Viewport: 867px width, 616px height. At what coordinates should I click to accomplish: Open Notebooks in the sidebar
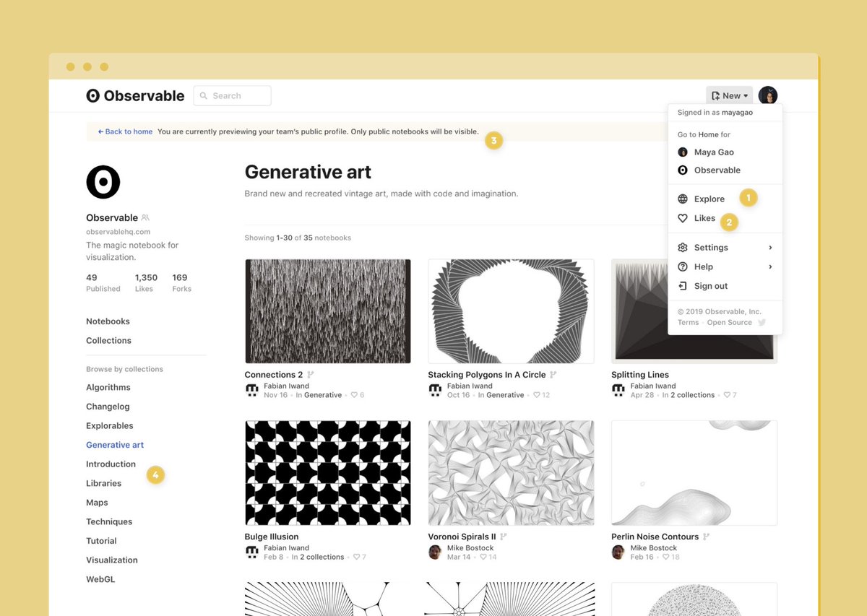click(x=108, y=321)
